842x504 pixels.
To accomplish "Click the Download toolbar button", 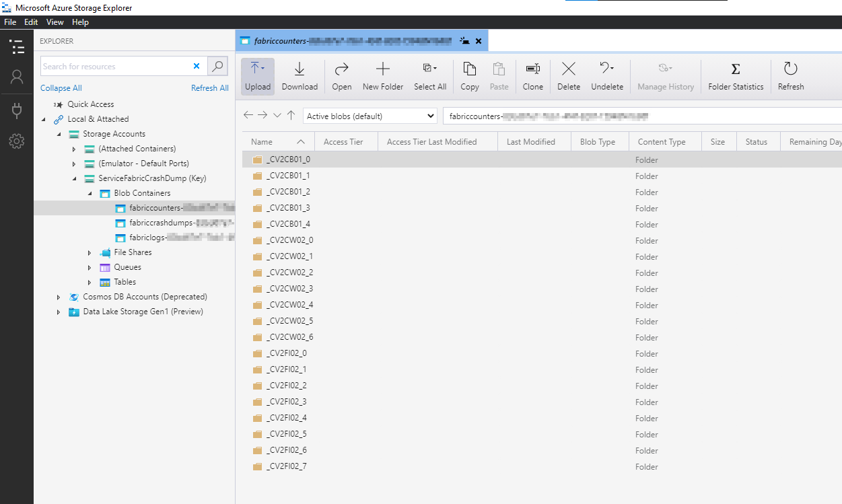I will (x=300, y=76).
